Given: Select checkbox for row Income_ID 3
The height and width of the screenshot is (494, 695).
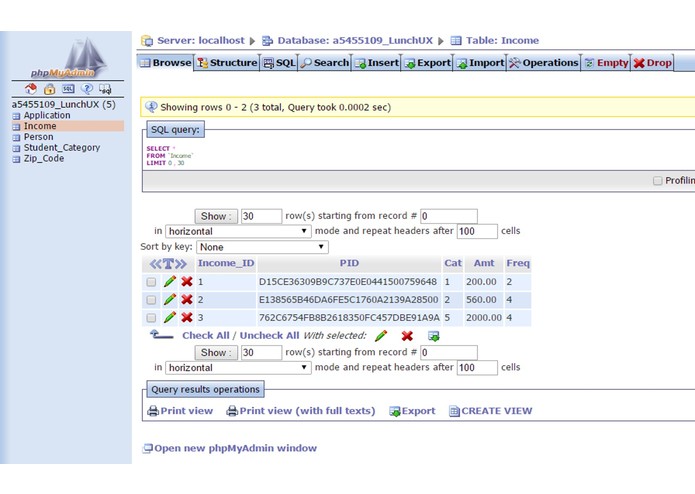Looking at the screenshot, I should 151,318.
